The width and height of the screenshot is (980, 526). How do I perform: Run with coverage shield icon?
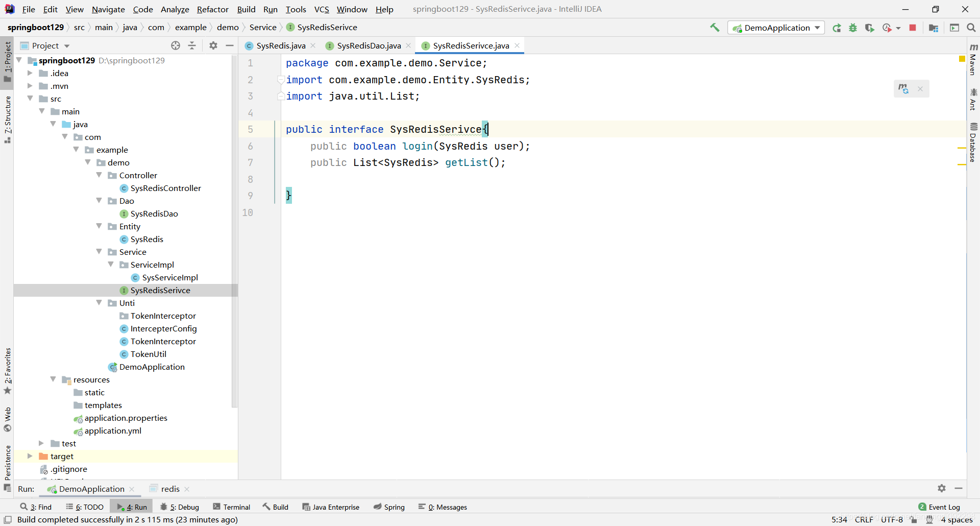tap(870, 28)
